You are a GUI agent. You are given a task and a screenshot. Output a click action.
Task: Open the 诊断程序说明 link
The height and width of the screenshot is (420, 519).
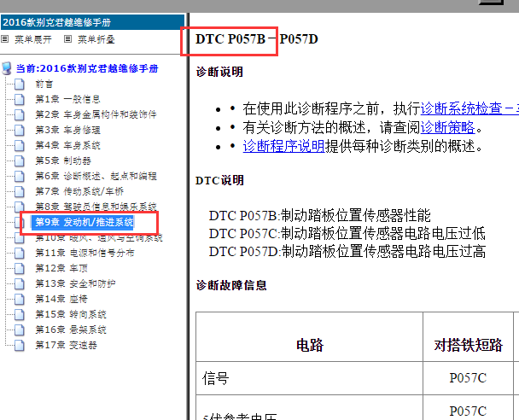coord(283,146)
